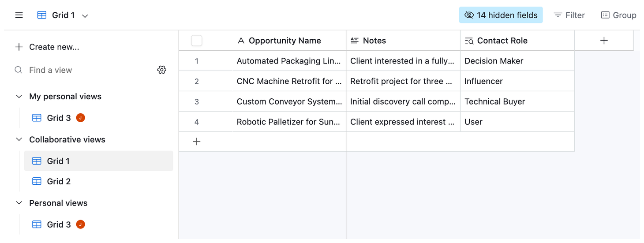This screenshot has width=644, height=243.
Task: Open view settings using the gear icon
Action: point(161,70)
